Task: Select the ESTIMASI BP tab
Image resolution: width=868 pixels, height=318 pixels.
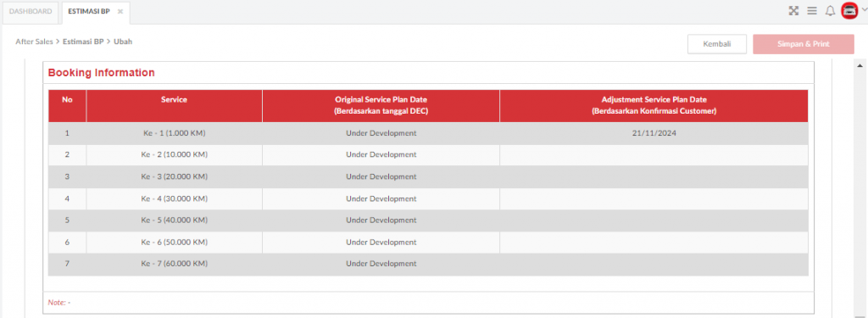Action: (89, 12)
